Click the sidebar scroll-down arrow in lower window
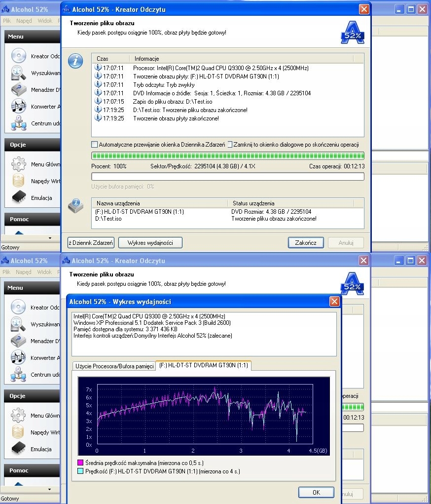 49,490
